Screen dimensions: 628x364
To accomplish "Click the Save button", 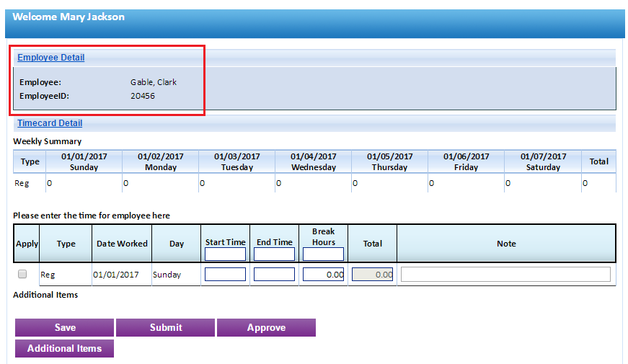I will point(64,327).
